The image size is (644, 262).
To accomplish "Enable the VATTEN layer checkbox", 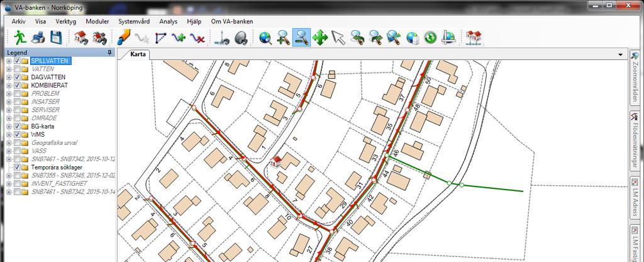I will coord(17,69).
